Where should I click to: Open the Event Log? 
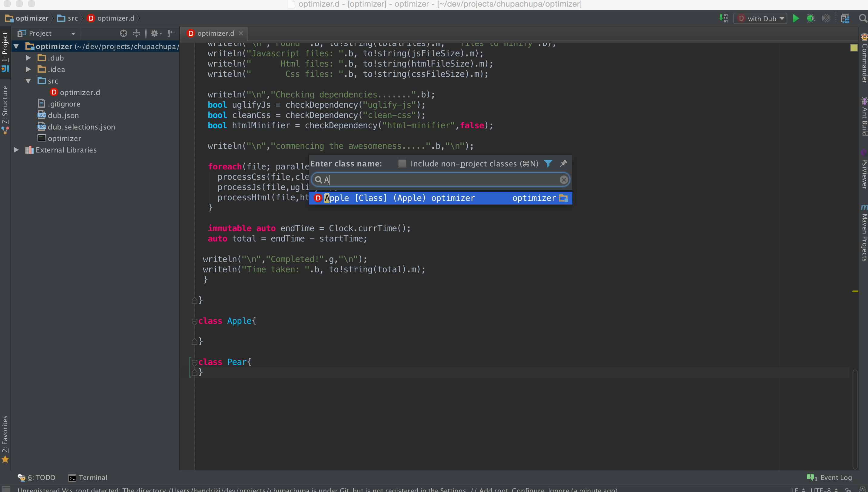[829, 477]
